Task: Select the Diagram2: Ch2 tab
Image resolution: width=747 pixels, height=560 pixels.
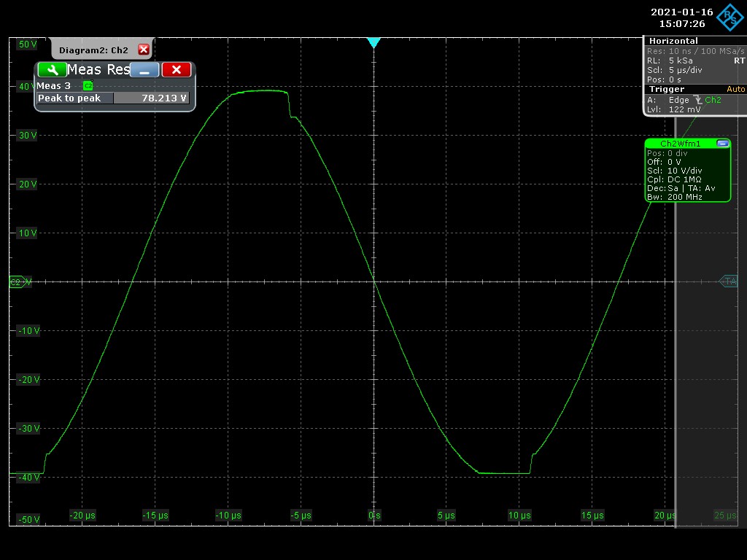Action: click(93, 50)
